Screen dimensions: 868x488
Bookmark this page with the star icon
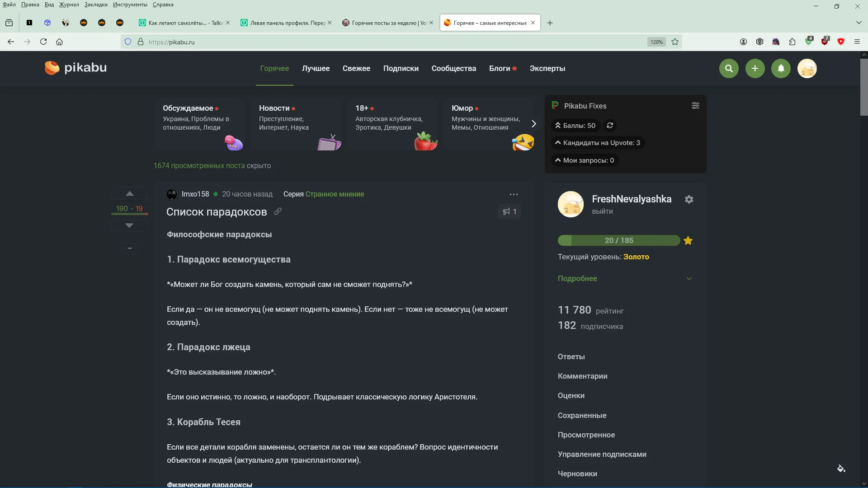click(675, 42)
